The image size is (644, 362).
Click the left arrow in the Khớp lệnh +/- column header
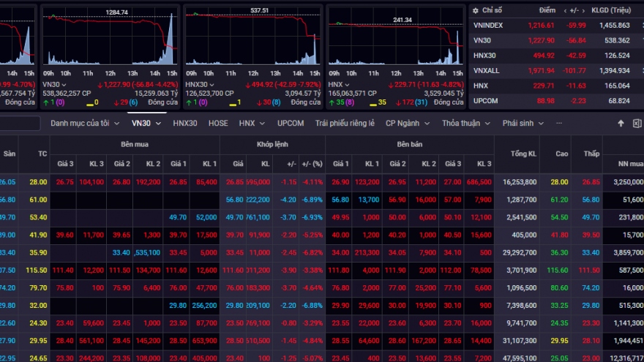click(282, 164)
